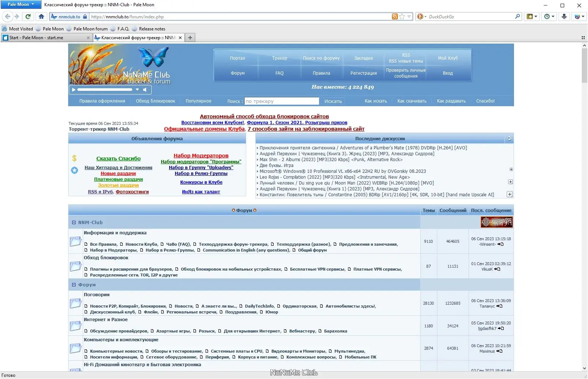The width and height of the screenshot is (588, 379).
Task: Click the blue star icon near Хитпарад link
Action: click(x=74, y=170)
